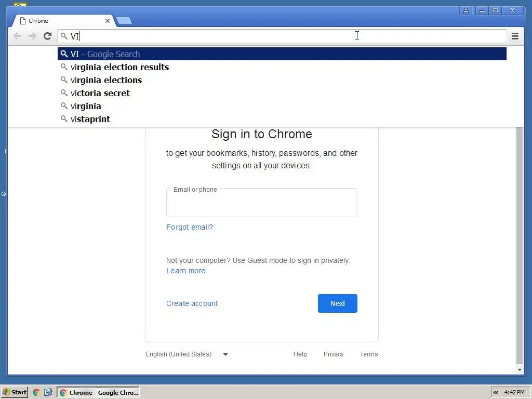Click the Internet Explorer quick launch icon

tap(48, 393)
